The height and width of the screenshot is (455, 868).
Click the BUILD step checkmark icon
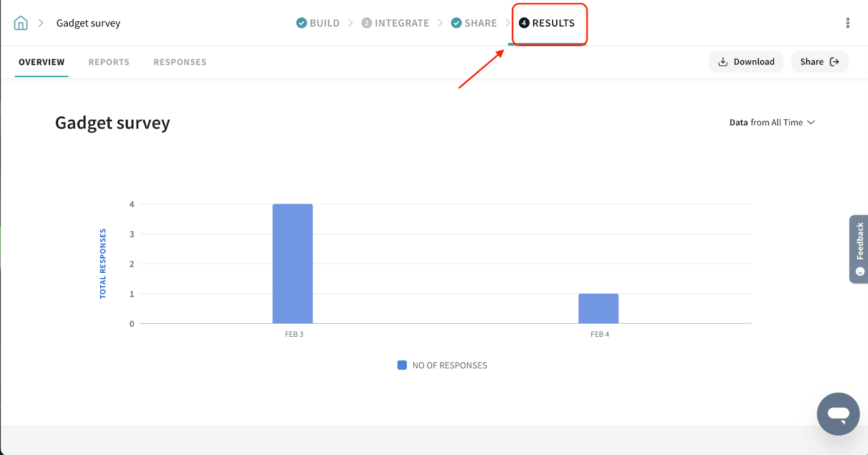pos(302,23)
